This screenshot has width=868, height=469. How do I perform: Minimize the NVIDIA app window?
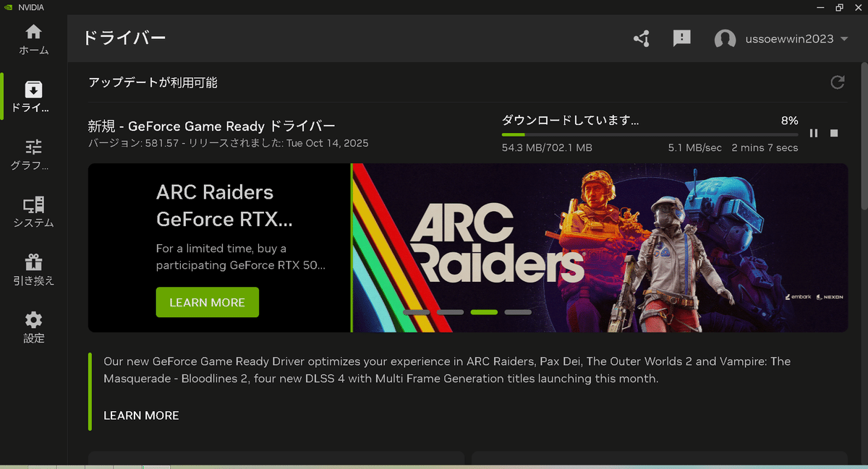(x=821, y=7)
